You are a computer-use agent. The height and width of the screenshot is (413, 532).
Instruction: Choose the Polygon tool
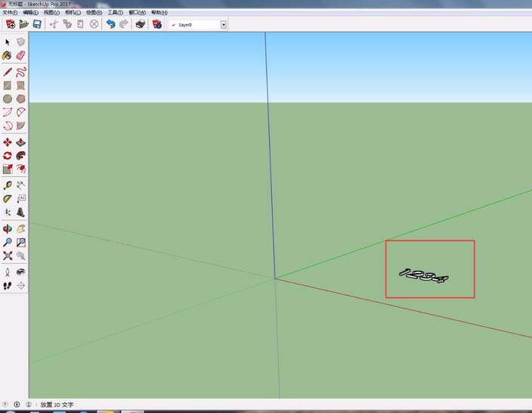(20, 99)
